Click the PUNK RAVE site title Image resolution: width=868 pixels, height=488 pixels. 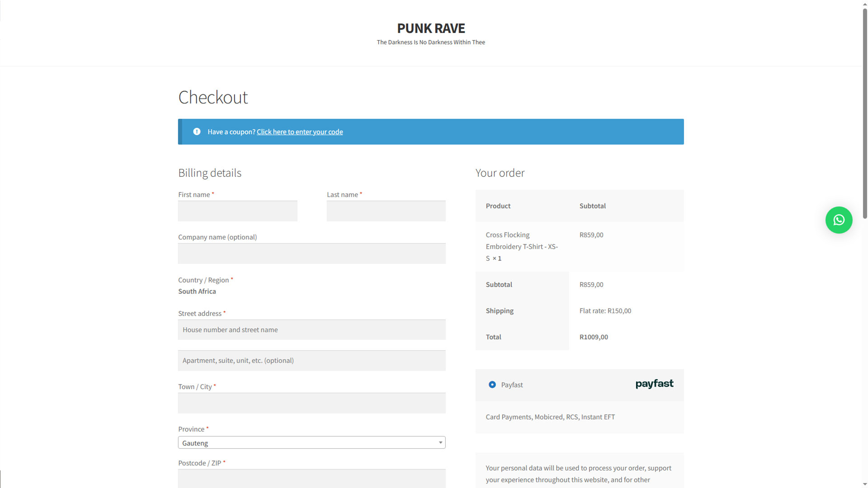(431, 28)
